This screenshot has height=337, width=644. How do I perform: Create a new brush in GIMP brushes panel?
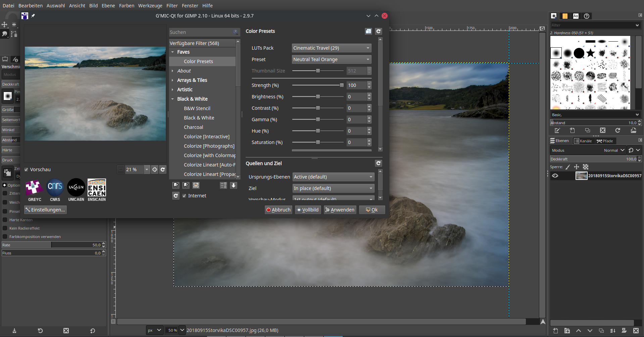coord(573,130)
